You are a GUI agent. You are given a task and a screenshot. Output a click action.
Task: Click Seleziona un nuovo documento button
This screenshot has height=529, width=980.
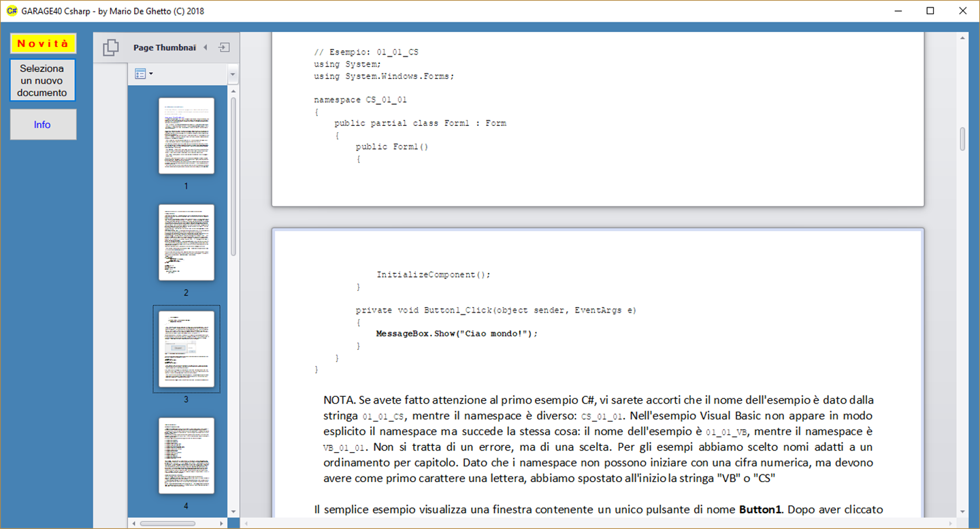tap(42, 80)
